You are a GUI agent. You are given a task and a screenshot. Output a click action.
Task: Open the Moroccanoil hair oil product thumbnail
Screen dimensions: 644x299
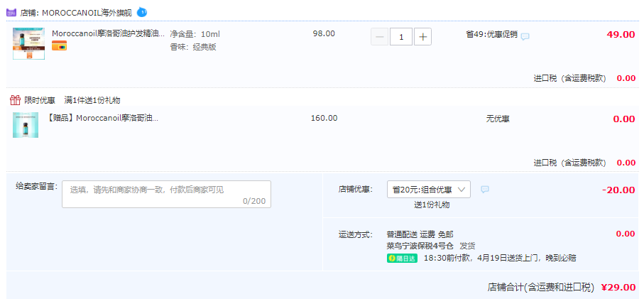click(28, 43)
